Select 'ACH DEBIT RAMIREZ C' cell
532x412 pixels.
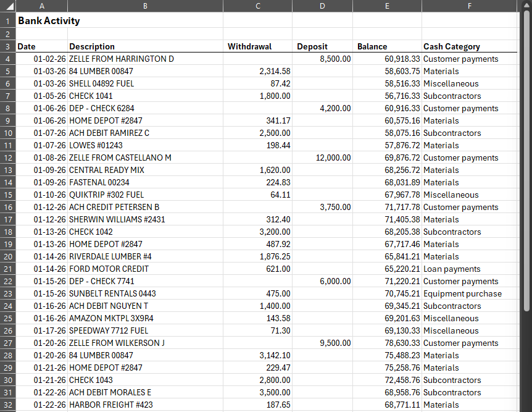(x=145, y=133)
